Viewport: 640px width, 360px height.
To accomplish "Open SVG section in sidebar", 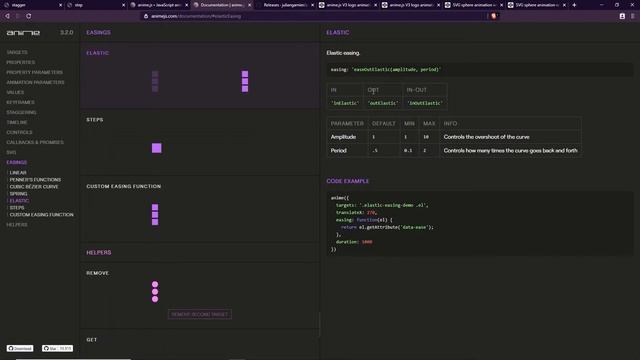I will click(11, 152).
